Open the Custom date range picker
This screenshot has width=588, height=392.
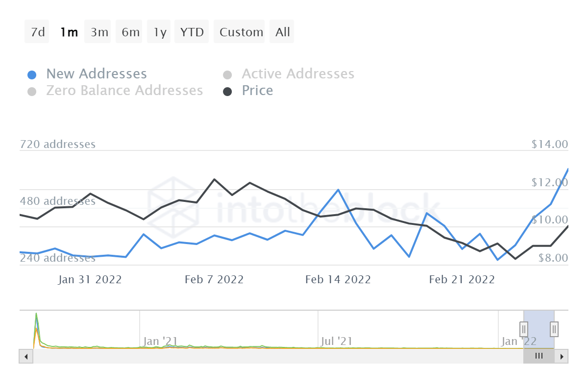(241, 32)
